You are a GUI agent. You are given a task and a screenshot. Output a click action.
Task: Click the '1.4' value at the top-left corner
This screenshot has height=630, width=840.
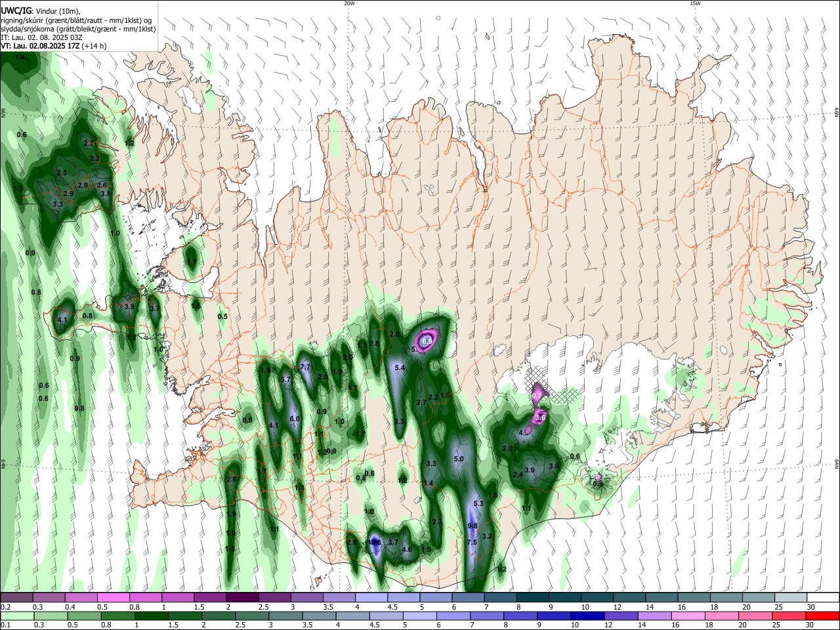pos(20,58)
